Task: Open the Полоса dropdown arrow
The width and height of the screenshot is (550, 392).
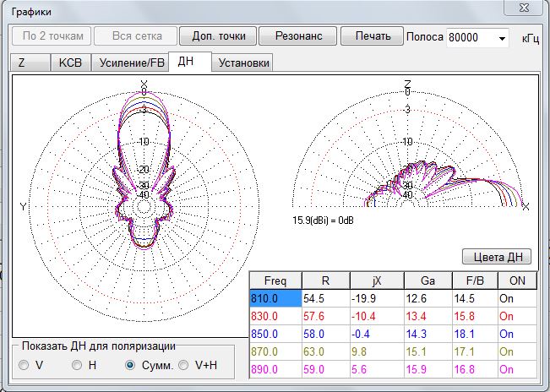Action: click(503, 38)
